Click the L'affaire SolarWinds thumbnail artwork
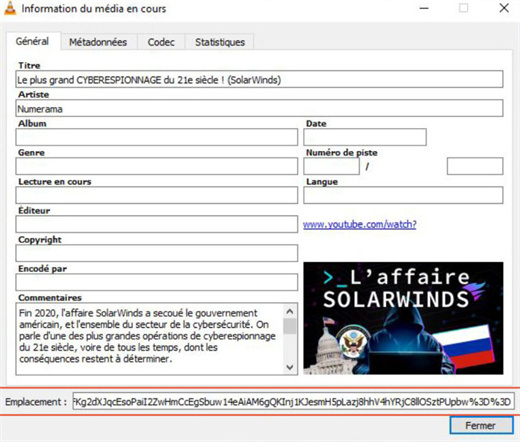The image size is (520, 442). click(403, 318)
